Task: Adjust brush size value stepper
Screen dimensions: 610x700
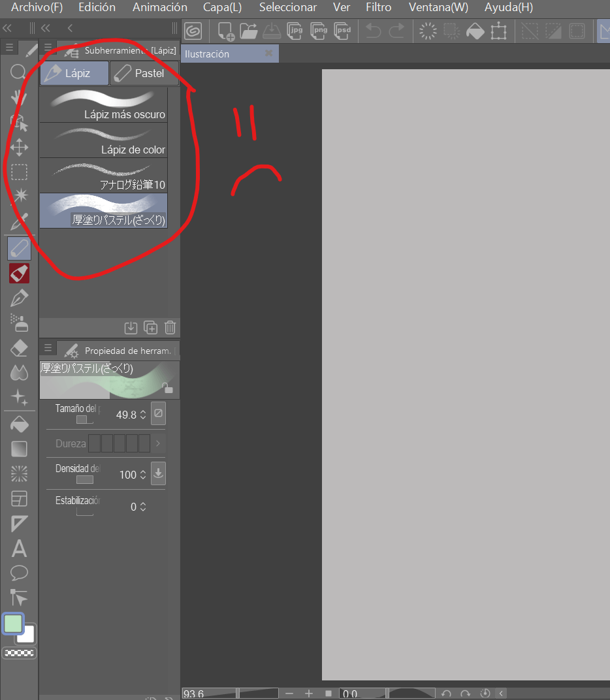Action: (143, 415)
